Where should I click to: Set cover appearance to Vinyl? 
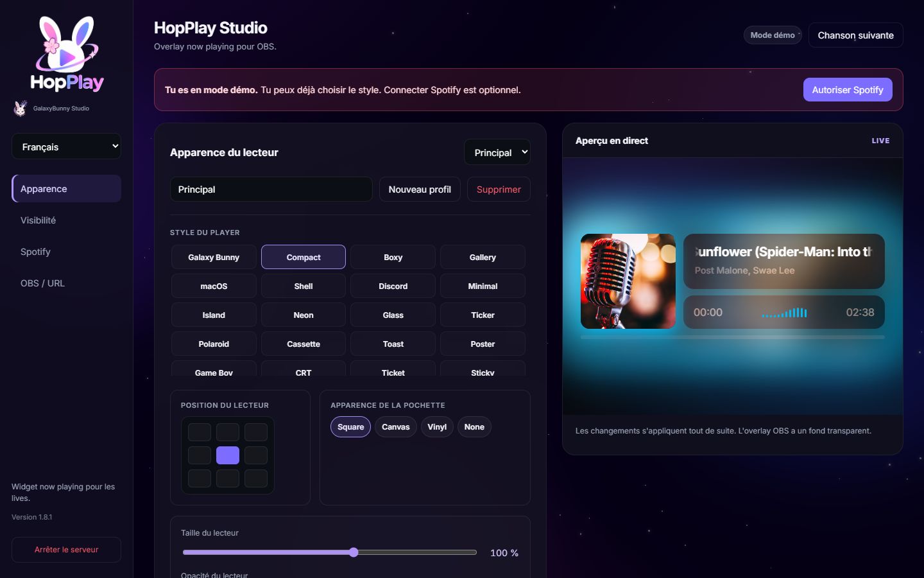click(437, 427)
